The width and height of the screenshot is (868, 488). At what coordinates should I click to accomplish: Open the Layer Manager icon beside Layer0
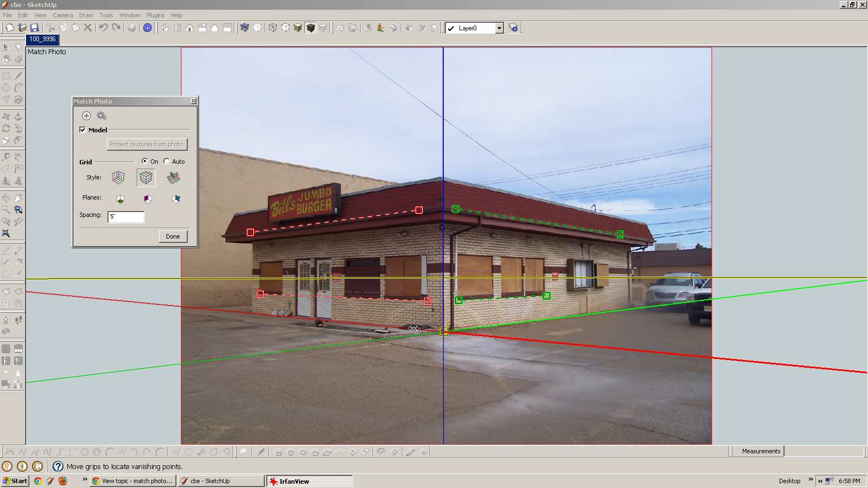[513, 28]
